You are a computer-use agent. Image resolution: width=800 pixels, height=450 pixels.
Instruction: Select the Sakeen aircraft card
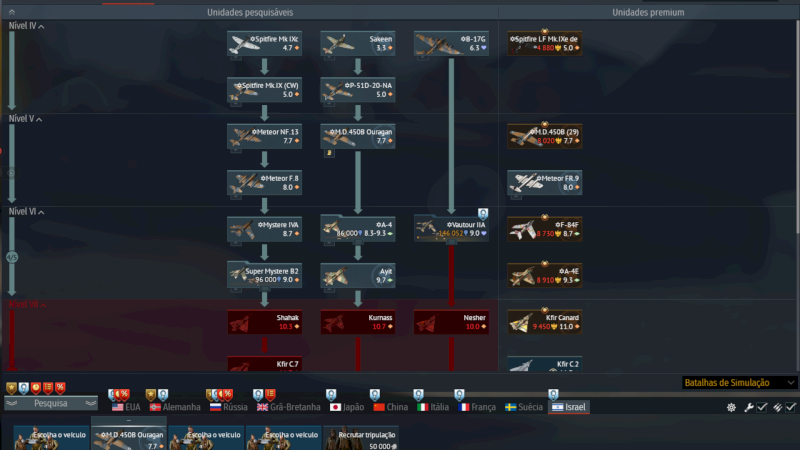pos(358,43)
